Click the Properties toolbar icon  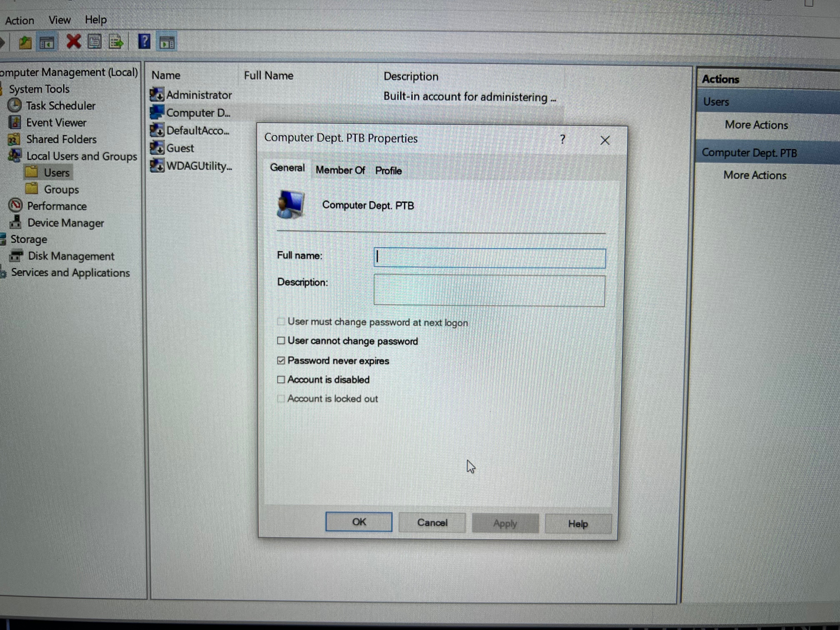(x=95, y=42)
